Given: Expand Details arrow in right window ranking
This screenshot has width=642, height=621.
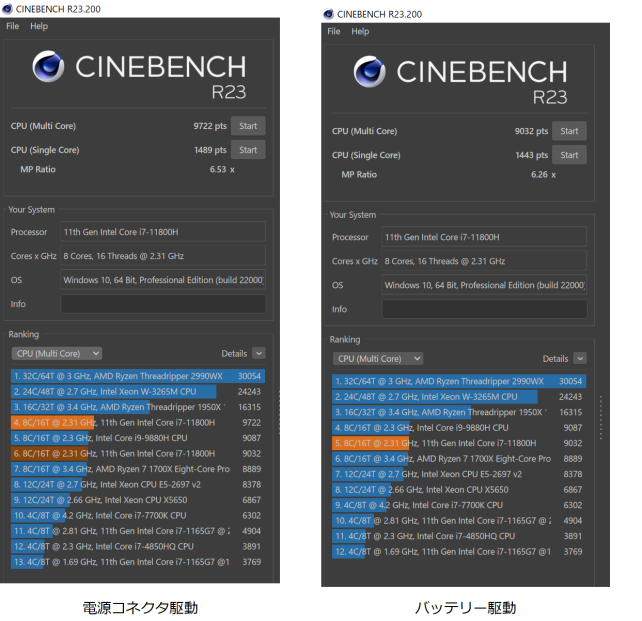Looking at the screenshot, I should pyautogui.click(x=580, y=358).
